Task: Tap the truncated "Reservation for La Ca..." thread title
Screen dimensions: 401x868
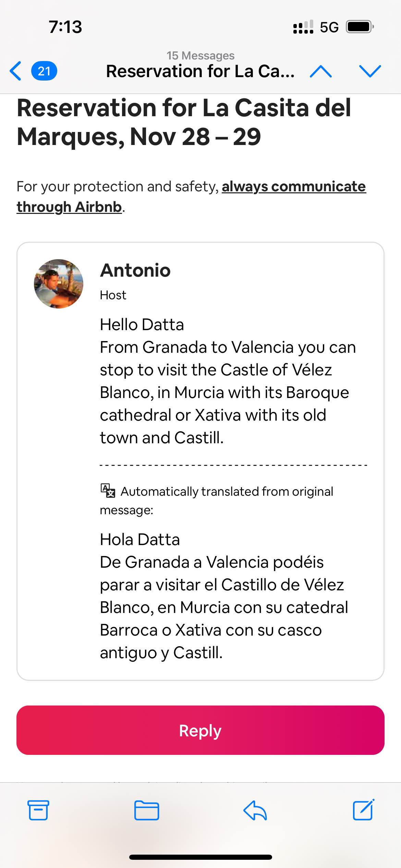Action: [x=200, y=71]
